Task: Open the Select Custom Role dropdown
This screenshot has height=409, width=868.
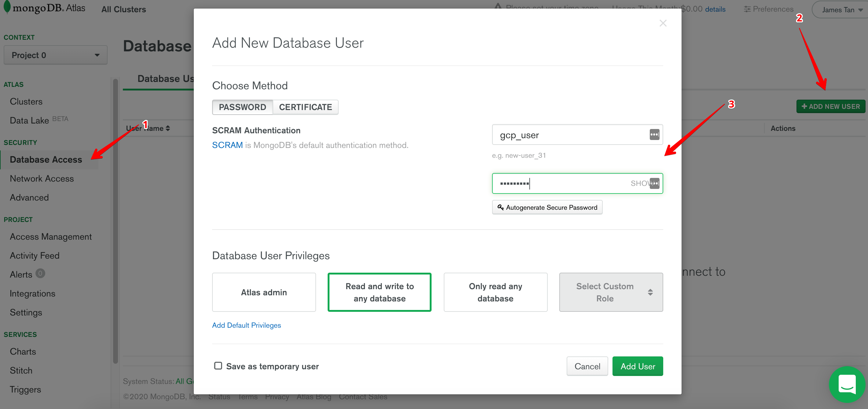Action: click(x=611, y=292)
